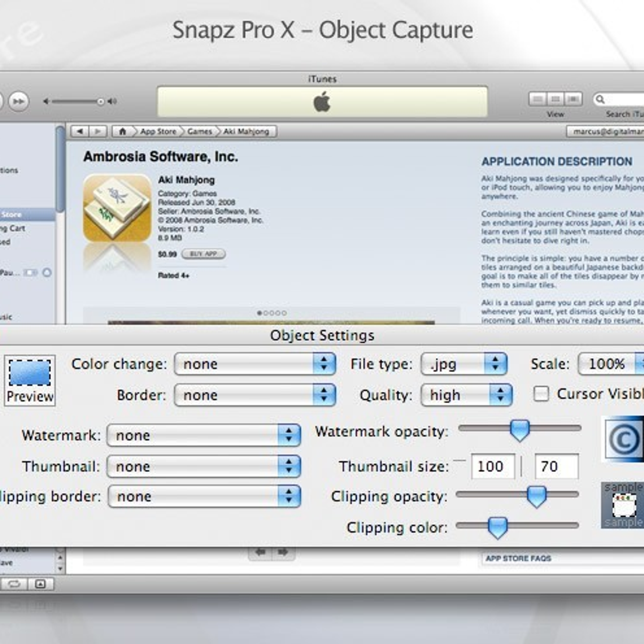Viewport: 644px width, 644px height.
Task: Select the Store sidebar item
Action: point(27,215)
